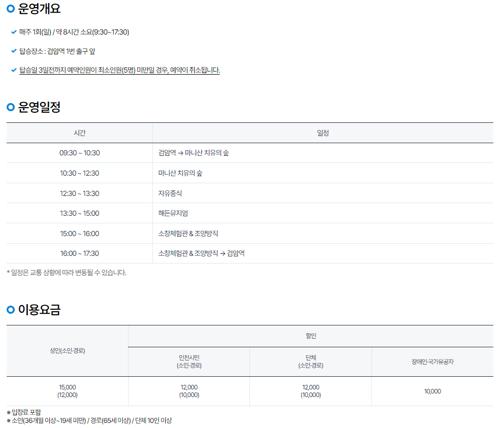
Task: Click the 소인(36개월 이상~19세 미만) note
Action: point(89,420)
